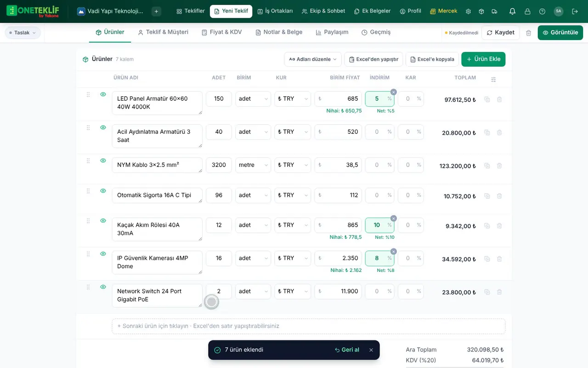Toggle visibility of Otomatik Sigorta row

pos(103,191)
